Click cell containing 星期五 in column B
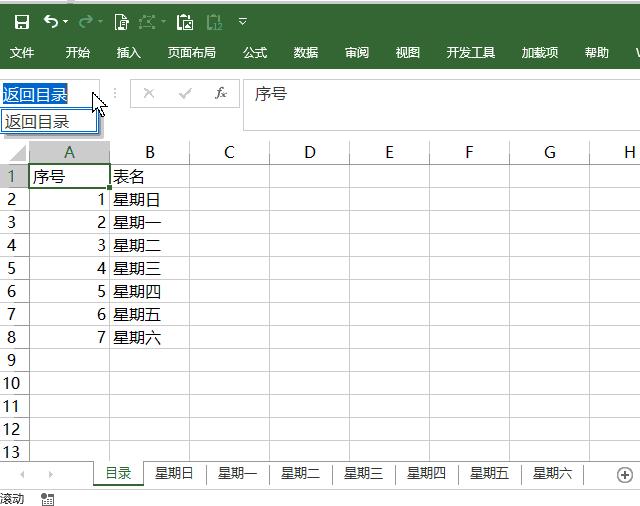640x506 pixels. click(x=149, y=314)
